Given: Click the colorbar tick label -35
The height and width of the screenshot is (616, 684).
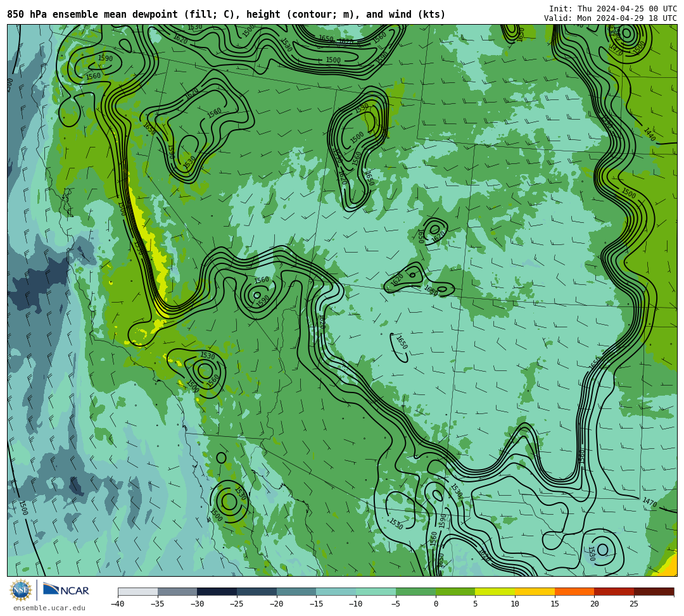Looking at the screenshot, I should pos(157,604).
